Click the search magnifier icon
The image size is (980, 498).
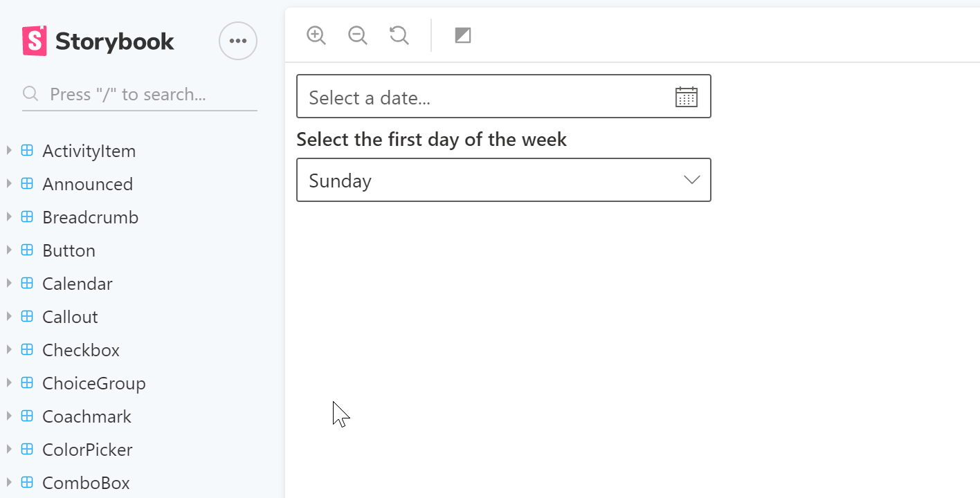coord(30,92)
